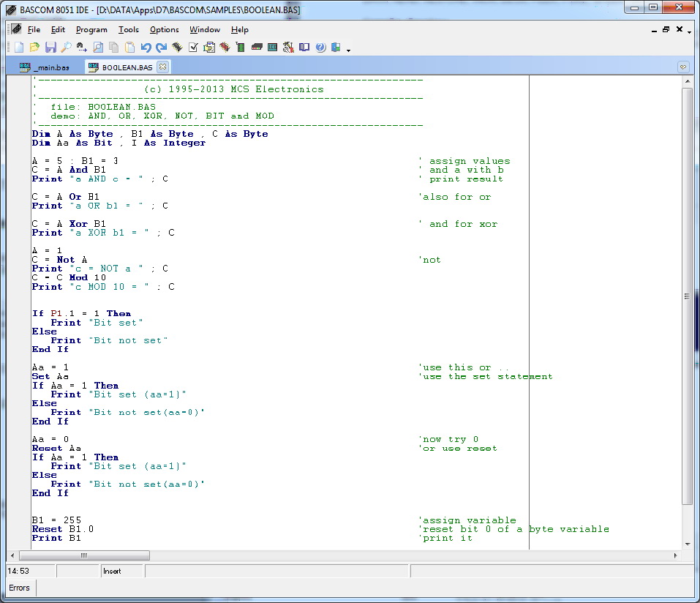Click the "Reset B1.0" code line
This screenshot has width=700, height=603.
[62, 529]
